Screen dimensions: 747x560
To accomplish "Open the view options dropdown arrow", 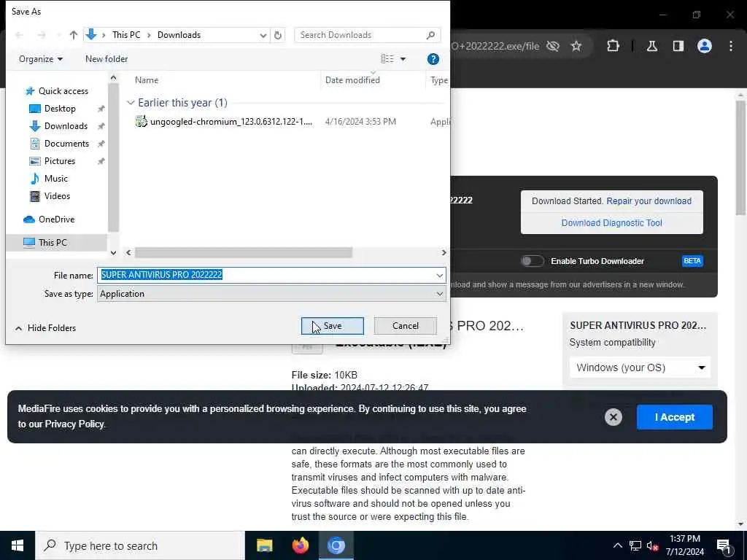I will (x=403, y=59).
